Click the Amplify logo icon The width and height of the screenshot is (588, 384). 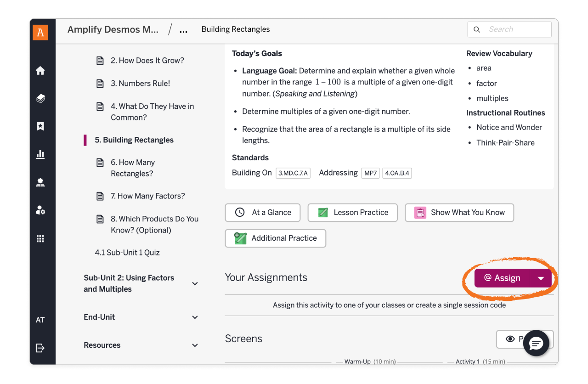pos(40,32)
